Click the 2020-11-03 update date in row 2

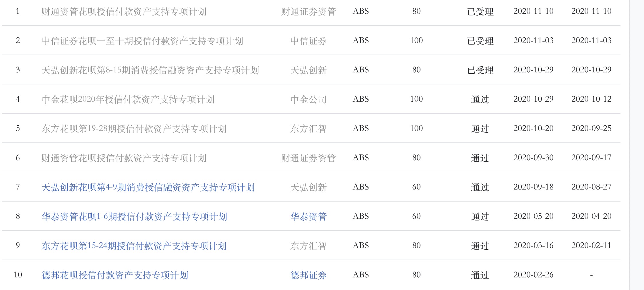[533, 40]
